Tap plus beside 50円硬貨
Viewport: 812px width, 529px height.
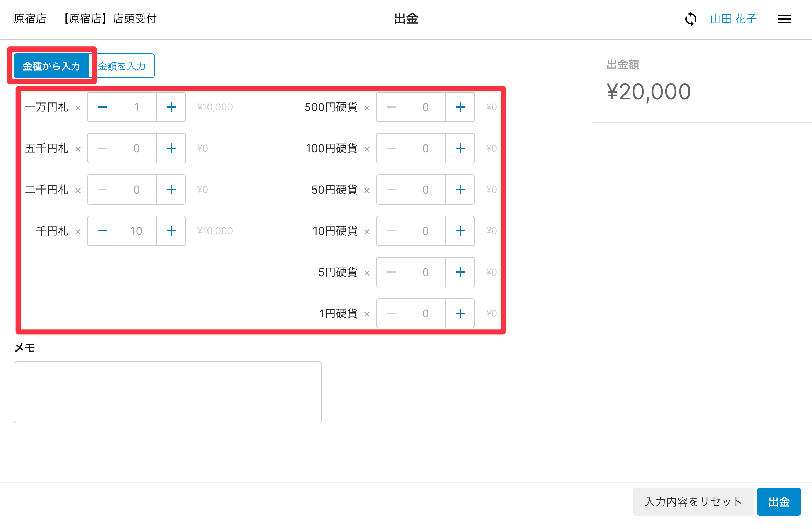460,190
